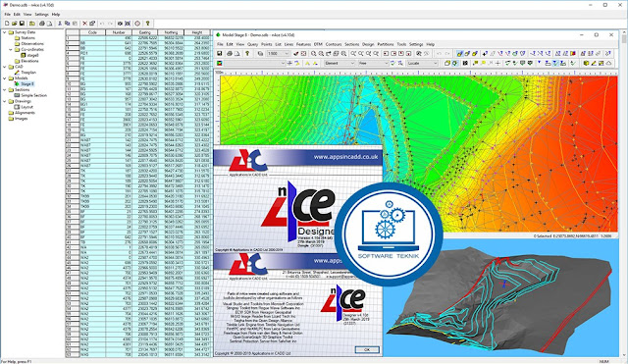Screen dimensions: 628x364
Task: Click the blue crosshair icon beside layer dropdown
Action: point(290,63)
